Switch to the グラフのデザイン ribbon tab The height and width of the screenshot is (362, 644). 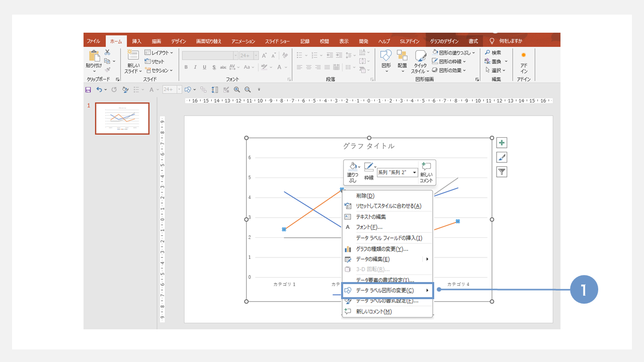coord(444,41)
